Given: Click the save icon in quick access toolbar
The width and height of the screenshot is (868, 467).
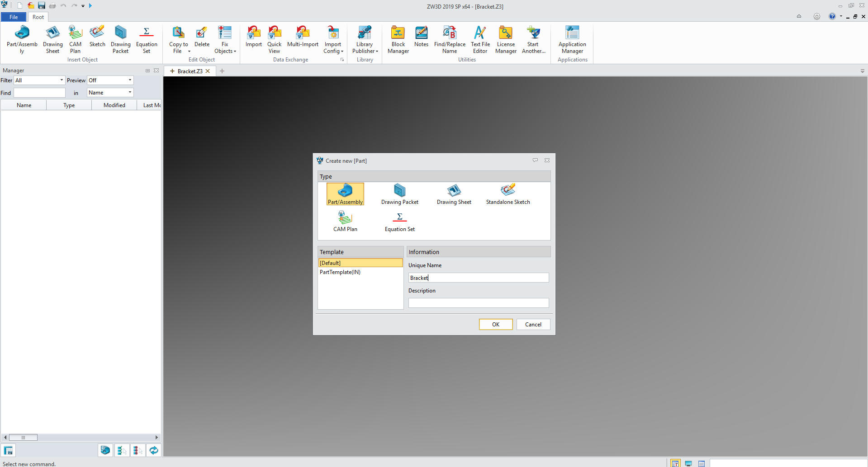Looking at the screenshot, I should (x=42, y=5).
